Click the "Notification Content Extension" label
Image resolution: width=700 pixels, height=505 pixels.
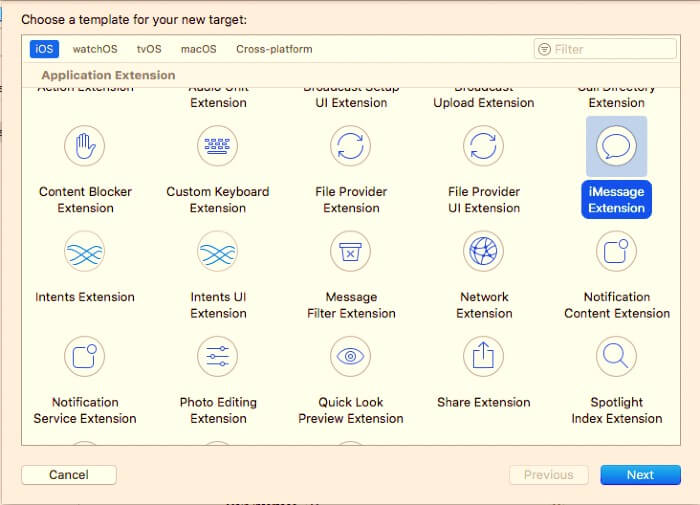617,305
